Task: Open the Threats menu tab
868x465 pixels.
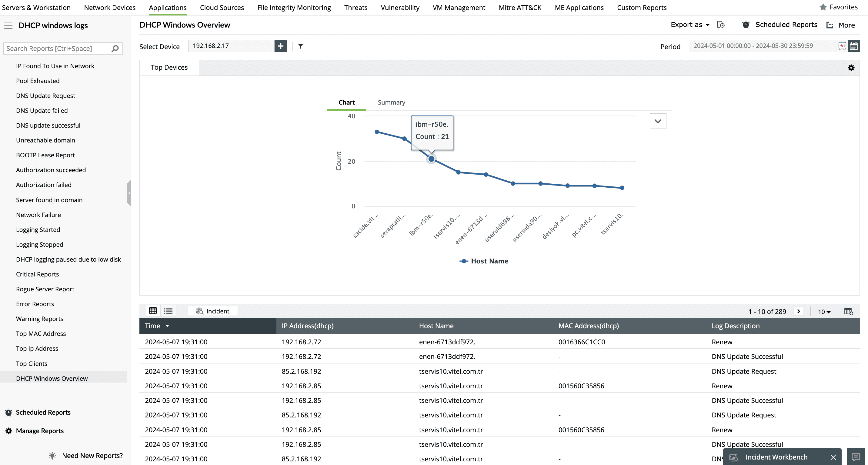Action: pyautogui.click(x=356, y=7)
